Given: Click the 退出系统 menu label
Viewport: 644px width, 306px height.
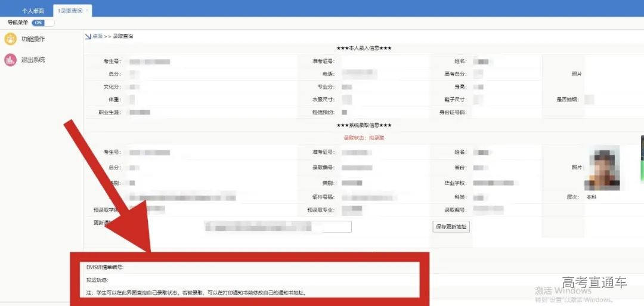Looking at the screenshot, I should (x=33, y=60).
